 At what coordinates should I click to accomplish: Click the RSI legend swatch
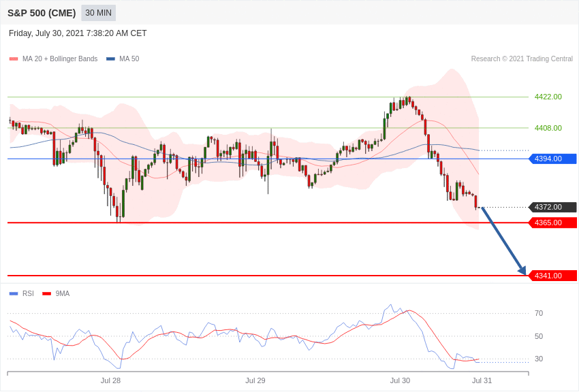[14, 294]
